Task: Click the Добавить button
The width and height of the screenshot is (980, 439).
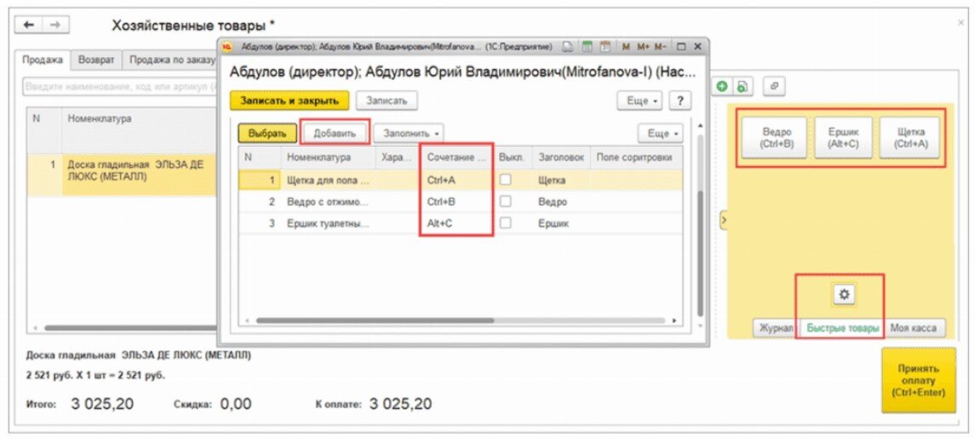Action: pyautogui.click(x=335, y=133)
